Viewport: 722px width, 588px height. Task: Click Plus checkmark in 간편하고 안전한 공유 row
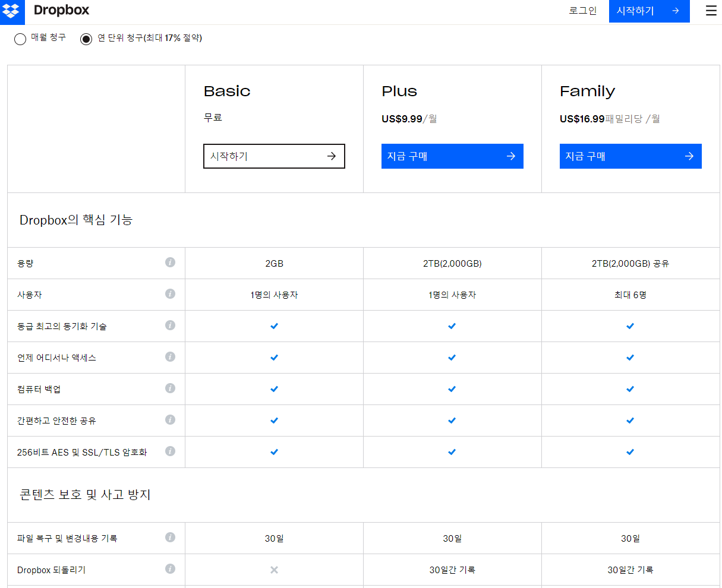coord(452,421)
